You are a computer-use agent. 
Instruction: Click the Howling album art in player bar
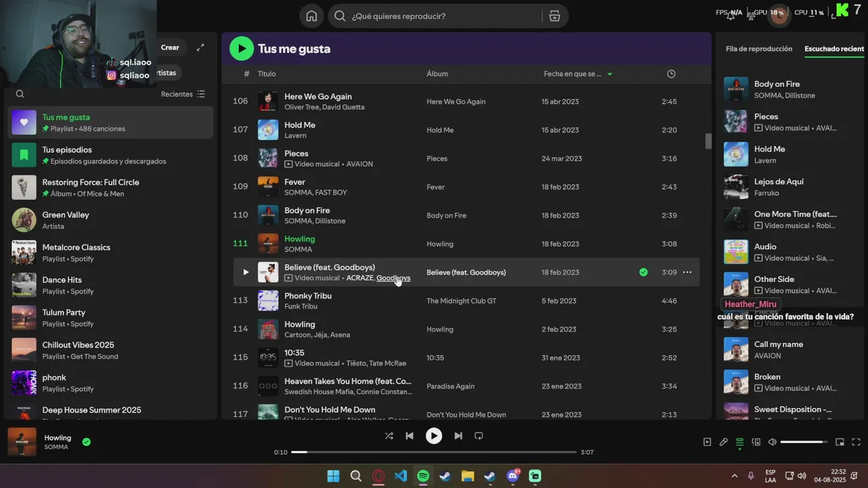[22, 442]
